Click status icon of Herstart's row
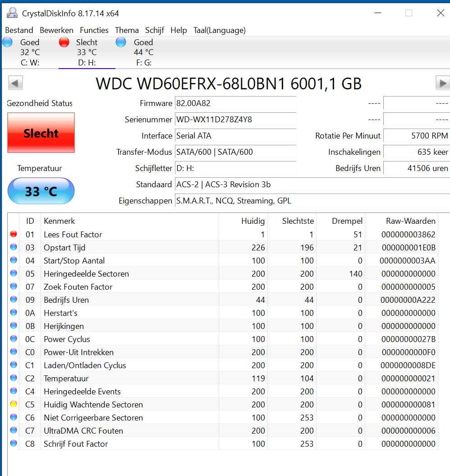Image resolution: width=450 pixels, height=476 pixels. pos(14,312)
